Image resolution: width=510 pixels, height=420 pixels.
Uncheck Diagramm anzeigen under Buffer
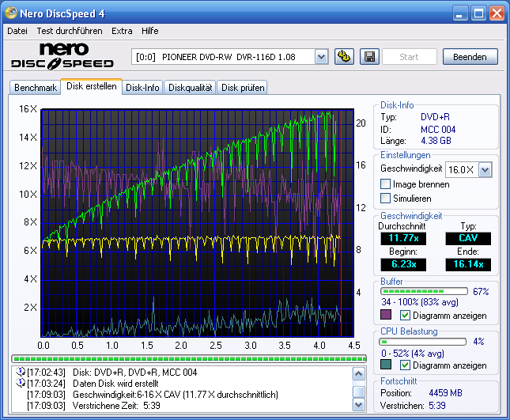click(405, 316)
